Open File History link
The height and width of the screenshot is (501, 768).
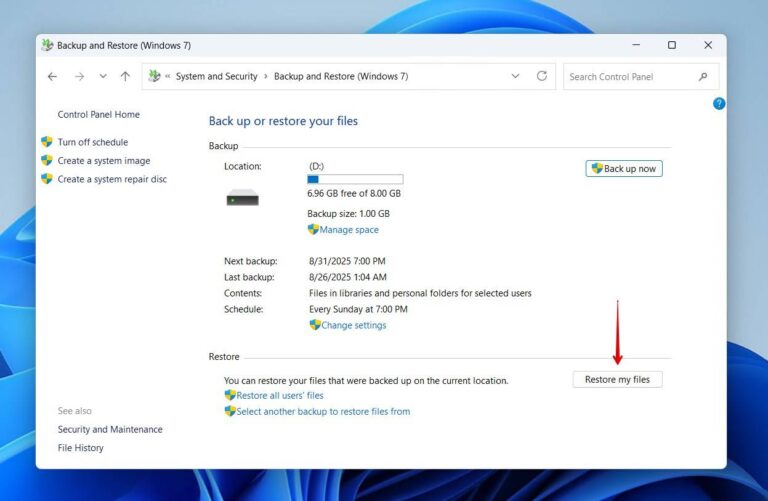(x=80, y=448)
